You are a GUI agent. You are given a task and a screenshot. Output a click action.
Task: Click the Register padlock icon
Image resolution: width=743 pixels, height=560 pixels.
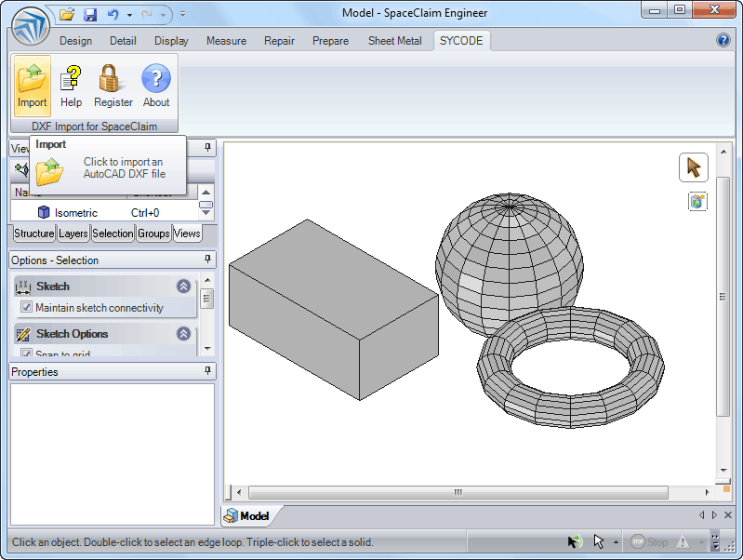point(113,86)
